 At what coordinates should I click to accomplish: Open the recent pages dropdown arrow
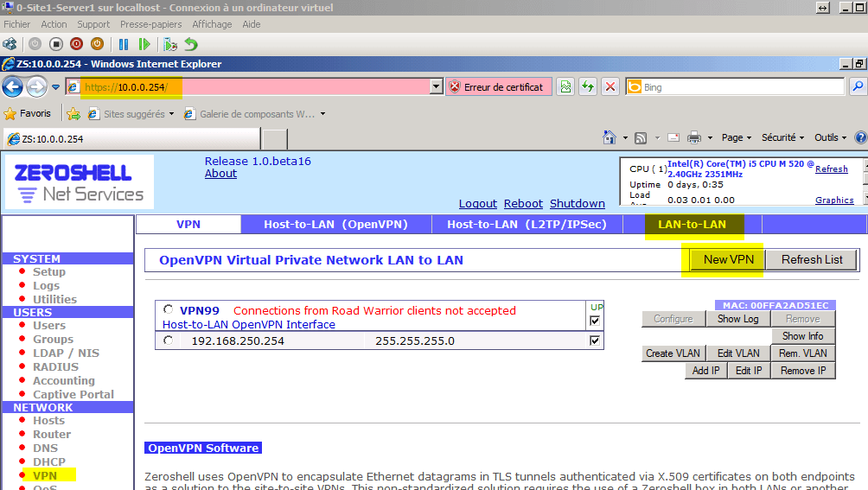tap(55, 87)
